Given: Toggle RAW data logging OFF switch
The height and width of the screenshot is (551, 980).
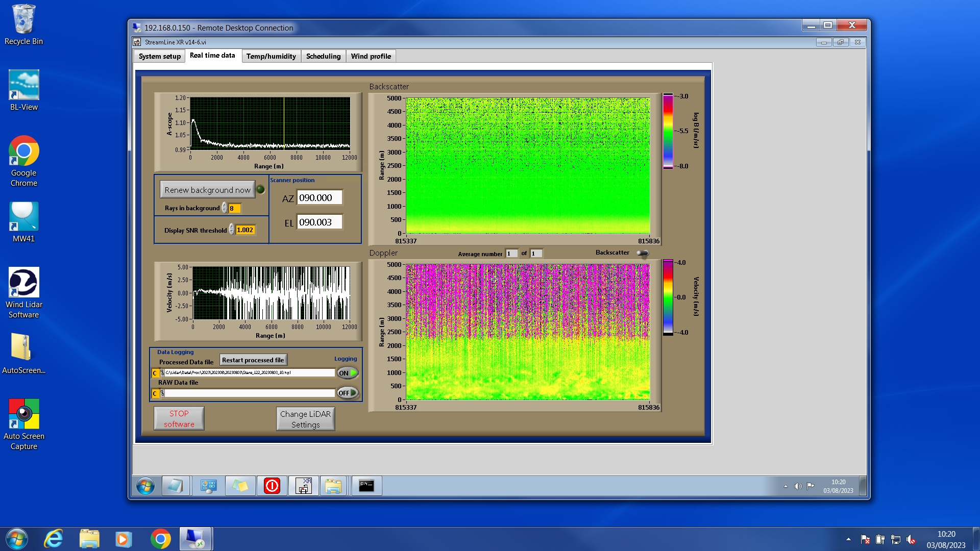Looking at the screenshot, I should click(348, 393).
